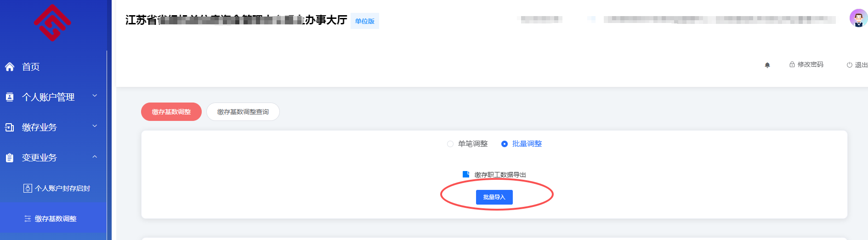Open the 首页 home icon
Screen dimensions: 868x240
tap(10, 67)
